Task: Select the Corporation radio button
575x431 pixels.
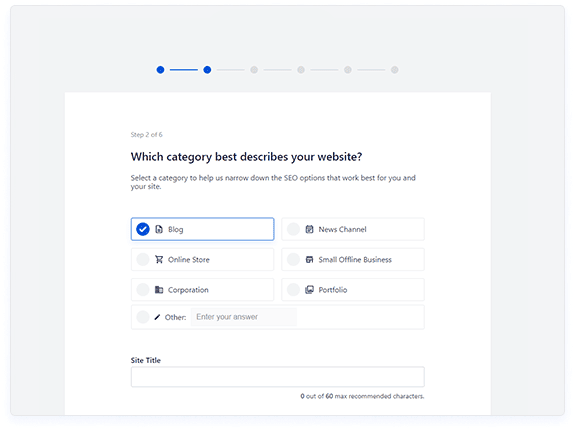Action: point(143,290)
